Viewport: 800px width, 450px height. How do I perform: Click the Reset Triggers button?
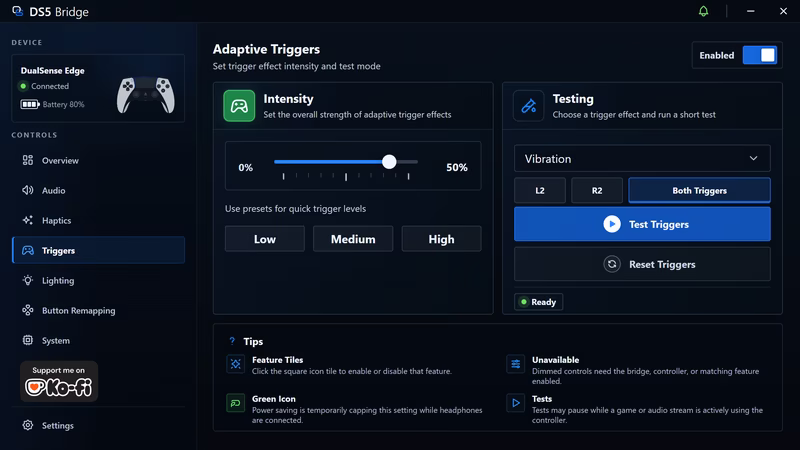click(x=642, y=264)
